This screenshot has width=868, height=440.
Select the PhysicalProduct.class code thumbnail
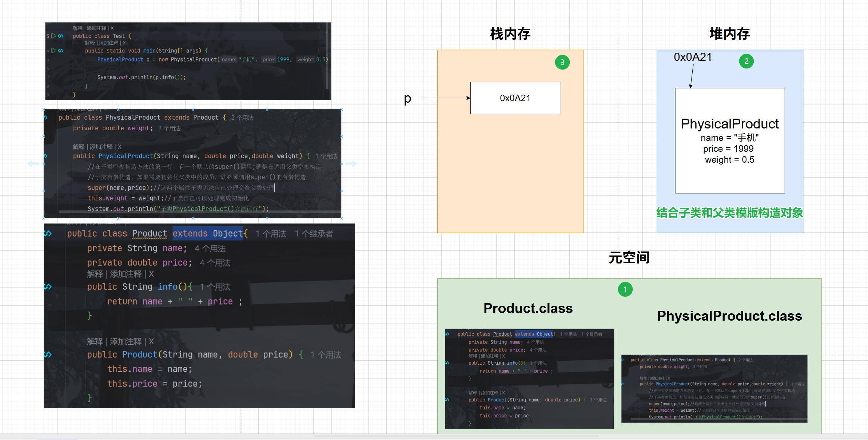pyautogui.click(x=714, y=388)
